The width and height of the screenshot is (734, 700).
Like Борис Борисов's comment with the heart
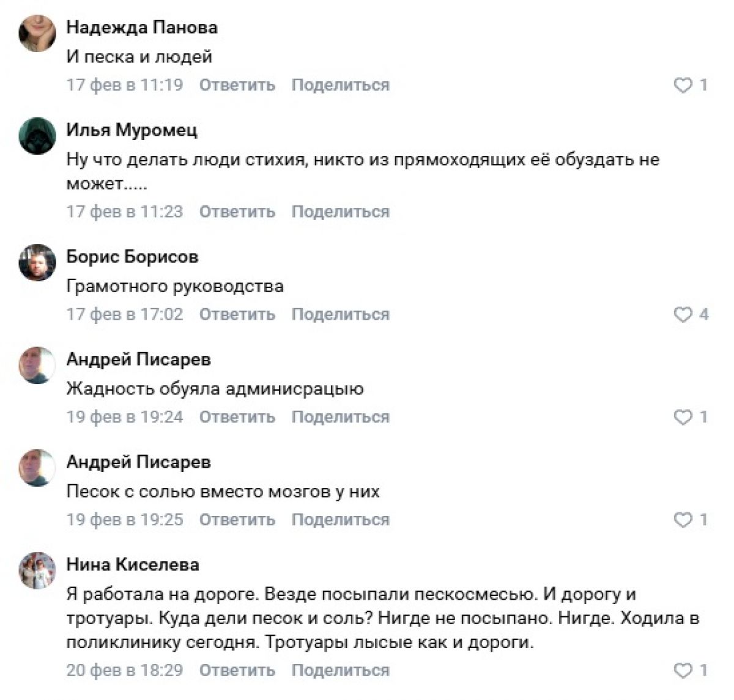[x=682, y=314]
